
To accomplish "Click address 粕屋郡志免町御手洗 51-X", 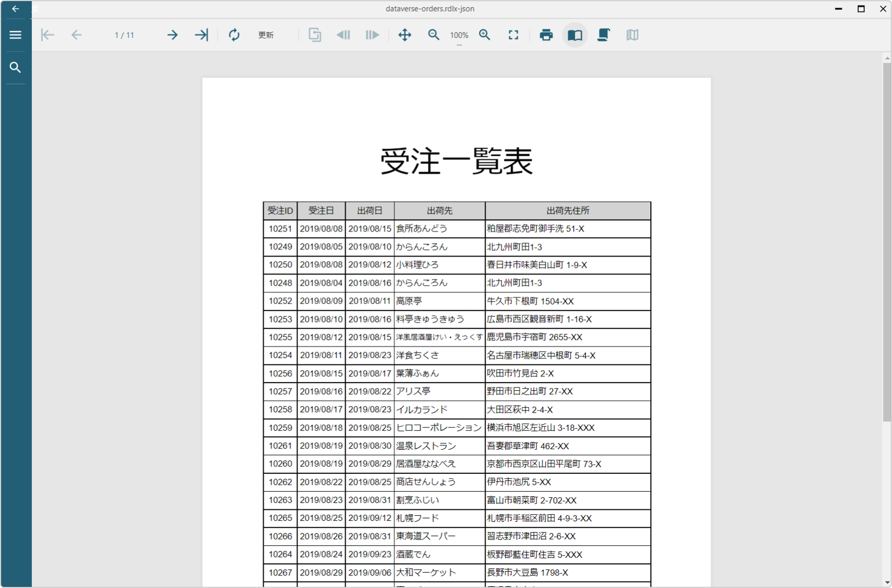I will (x=568, y=229).
